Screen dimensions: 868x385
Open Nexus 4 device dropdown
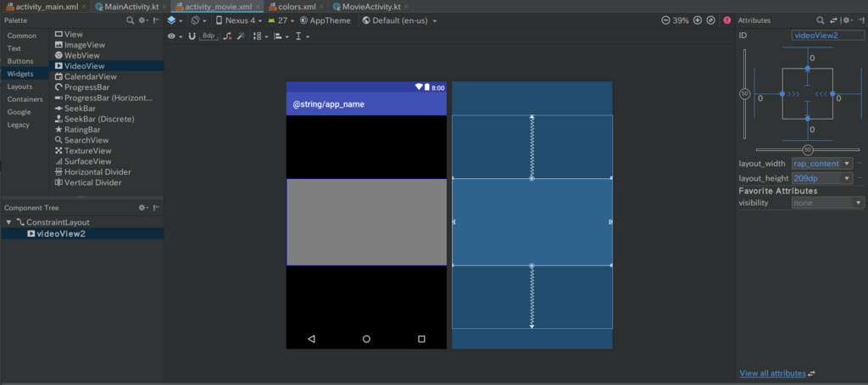[238, 20]
